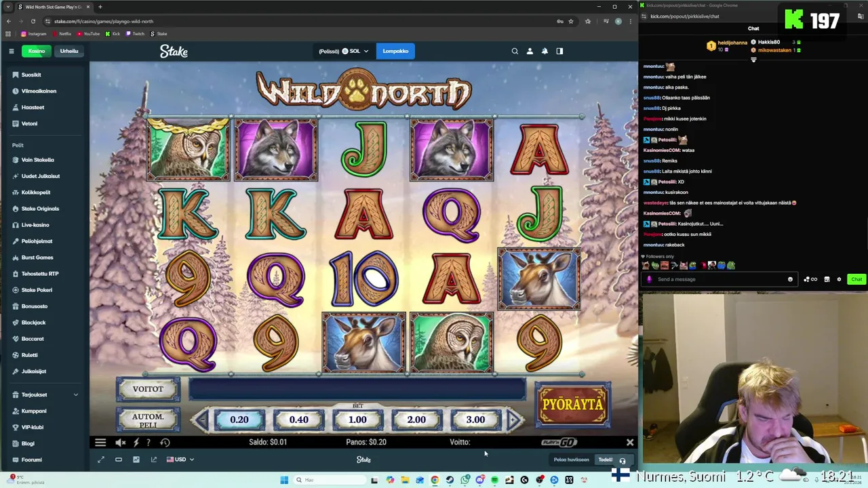This screenshot has height=488, width=868.
Task: Open the Netflix bookmark
Action: (x=62, y=34)
